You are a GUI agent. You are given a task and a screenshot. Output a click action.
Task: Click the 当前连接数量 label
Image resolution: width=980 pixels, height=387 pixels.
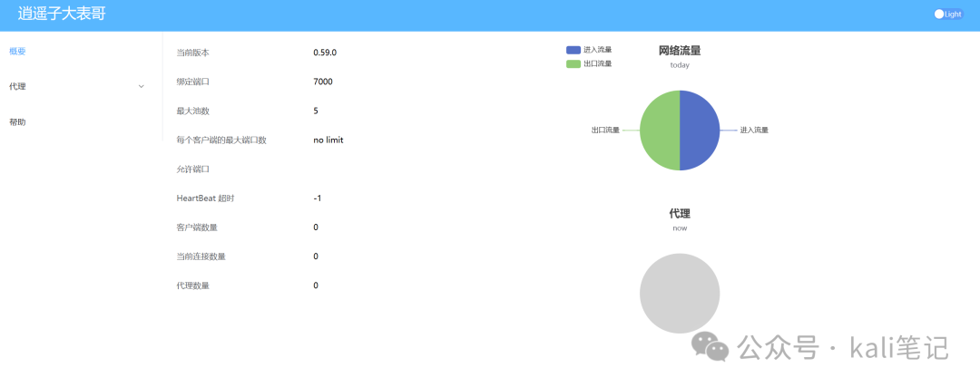pyautogui.click(x=201, y=256)
